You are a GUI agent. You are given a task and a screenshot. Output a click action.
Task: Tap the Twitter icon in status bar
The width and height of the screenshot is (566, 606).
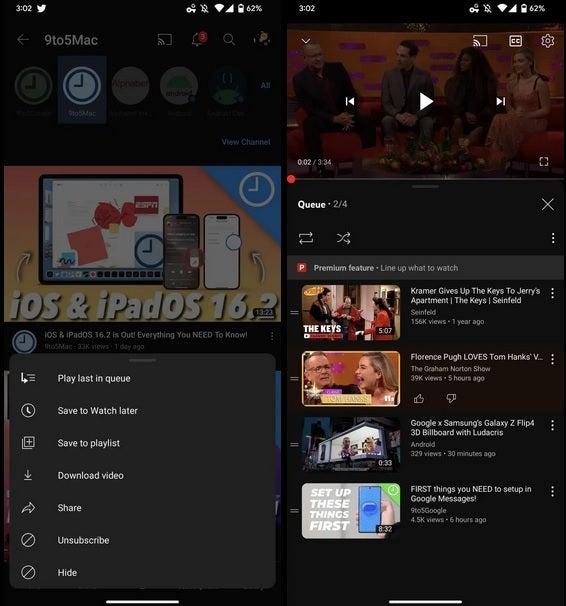click(x=41, y=8)
